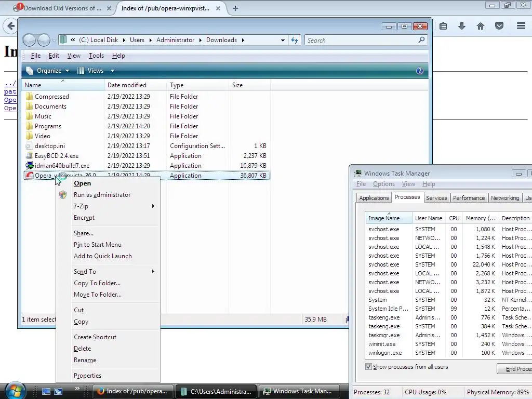The width and height of the screenshot is (532, 399).
Task: Open Explorer help question mark icon
Action: [x=420, y=71]
